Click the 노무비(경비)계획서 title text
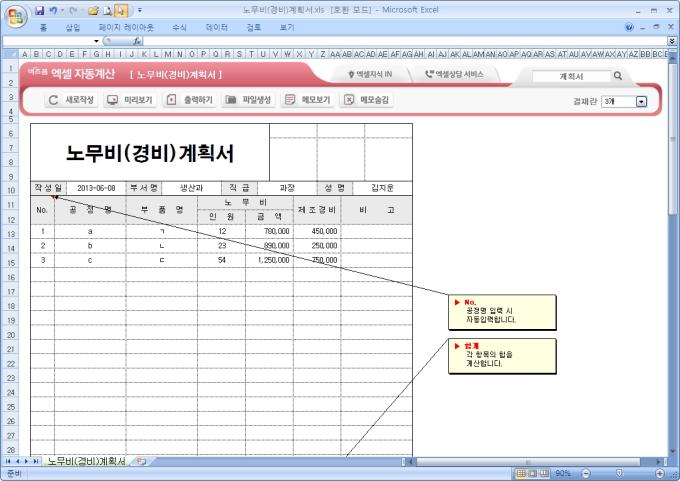This screenshot has width=680, height=481. 150,153
